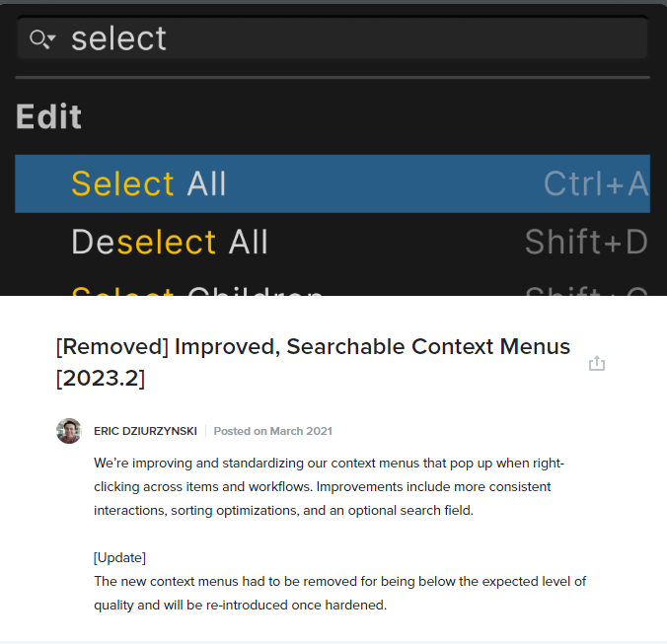
Task: Click the Posted on March 2021 date
Action: 272,431
